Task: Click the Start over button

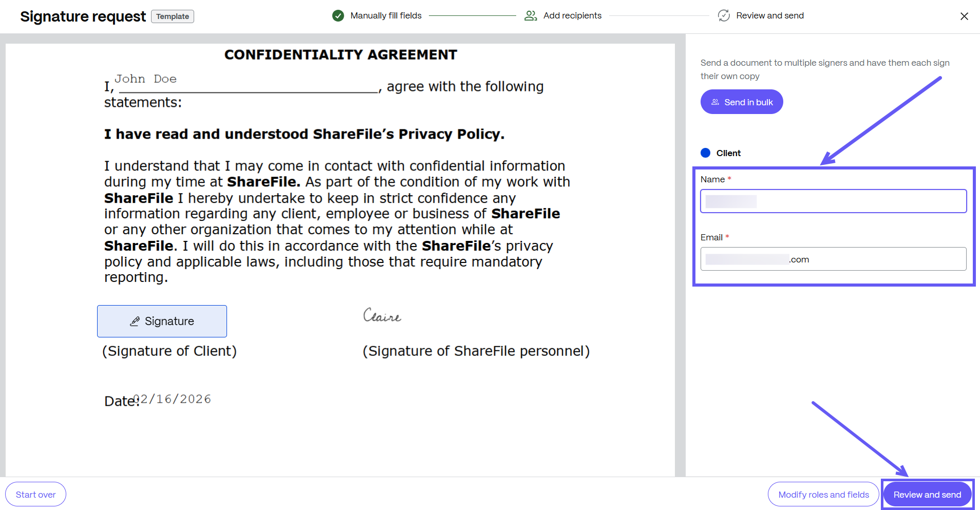Action: coord(35,494)
